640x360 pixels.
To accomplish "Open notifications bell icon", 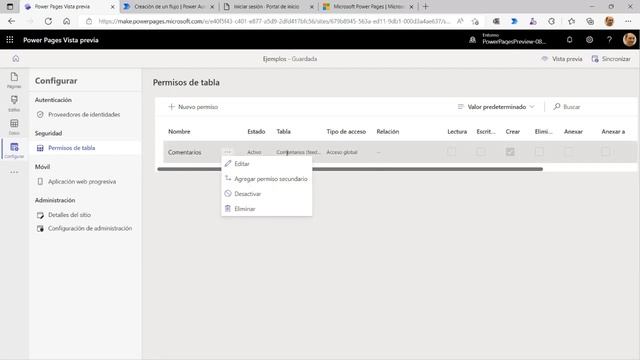I will click(569, 40).
